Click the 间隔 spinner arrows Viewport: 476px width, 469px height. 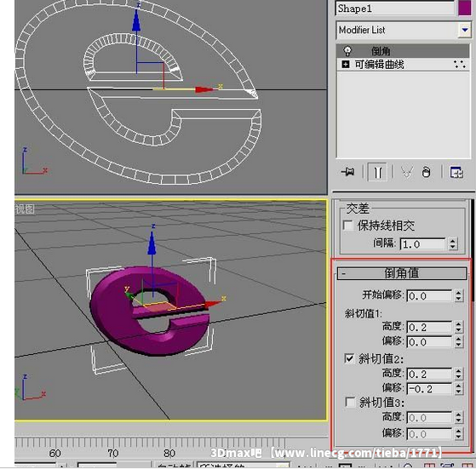point(453,244)
